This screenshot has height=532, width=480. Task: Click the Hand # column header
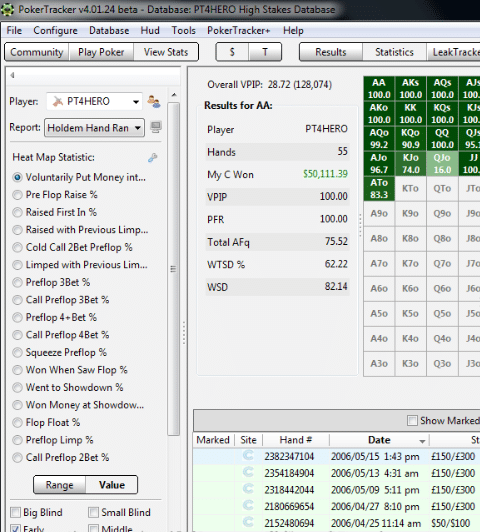pyautogui.click(x=295, y=440)
